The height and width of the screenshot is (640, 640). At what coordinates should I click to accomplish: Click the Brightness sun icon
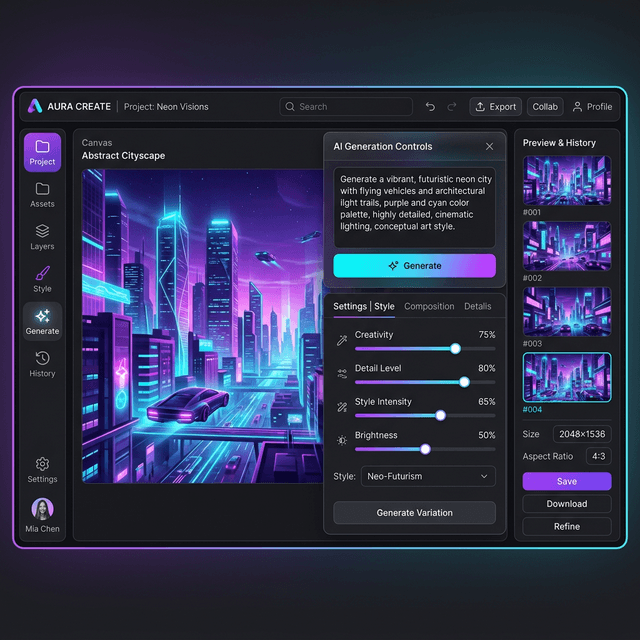pos(342,440)
